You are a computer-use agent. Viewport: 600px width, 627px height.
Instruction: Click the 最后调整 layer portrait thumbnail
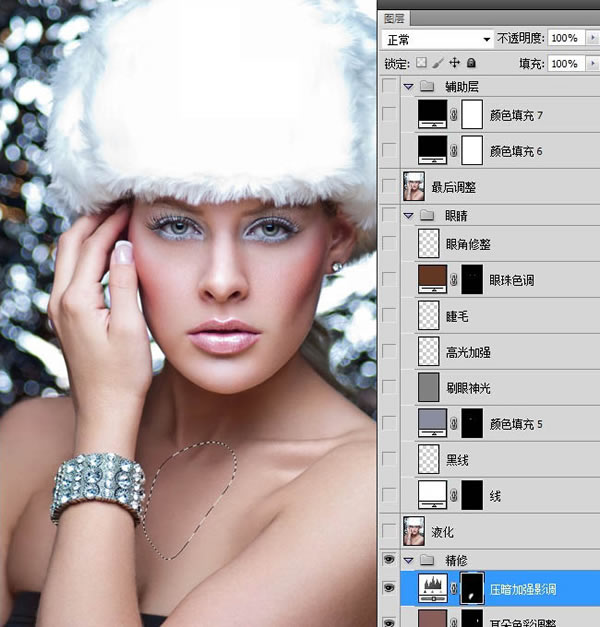[414, 186]
